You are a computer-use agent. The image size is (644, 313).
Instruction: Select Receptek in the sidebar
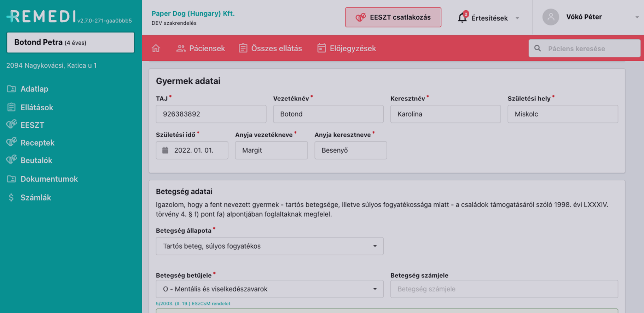click(x=37, y=143)
